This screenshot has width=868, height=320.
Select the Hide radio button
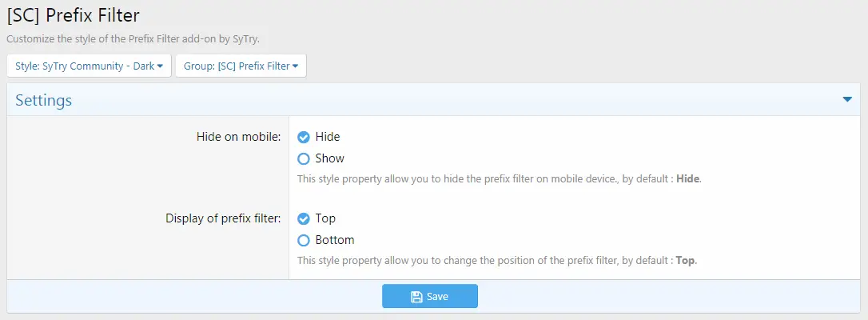304,138
